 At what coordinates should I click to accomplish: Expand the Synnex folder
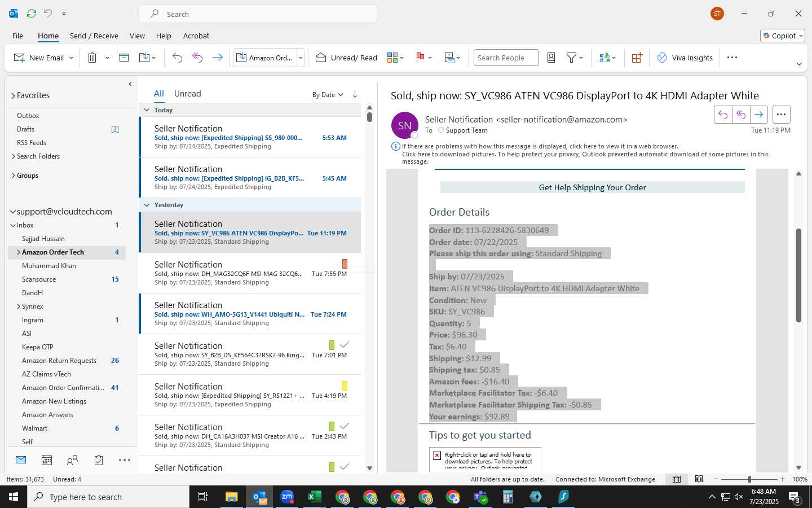(19, 306)
